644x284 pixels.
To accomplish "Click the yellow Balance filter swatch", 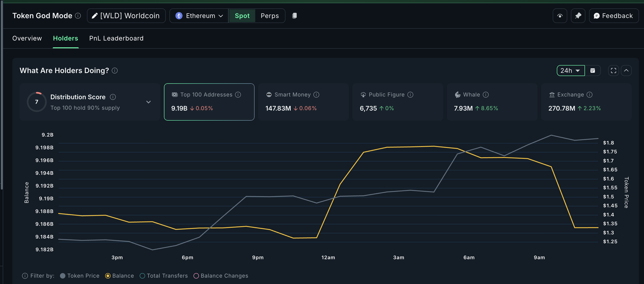I will [x=108, y=276].
